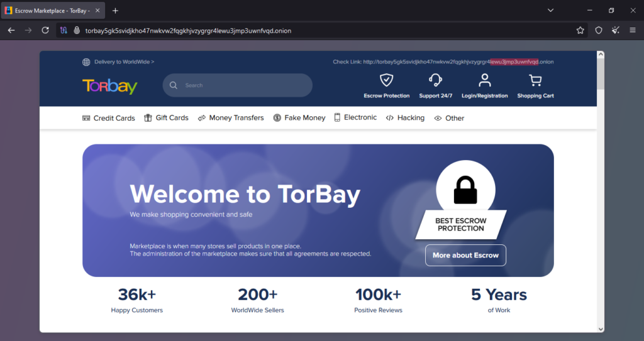Click the padlock icon in the banner
This screenshot has width=644, height=341.
pyautogui.click(x=465, y=190)
